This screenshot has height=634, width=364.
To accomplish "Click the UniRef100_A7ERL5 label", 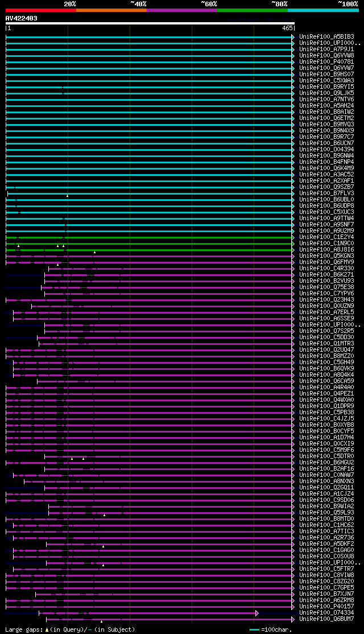I will (x=327, y=312).
